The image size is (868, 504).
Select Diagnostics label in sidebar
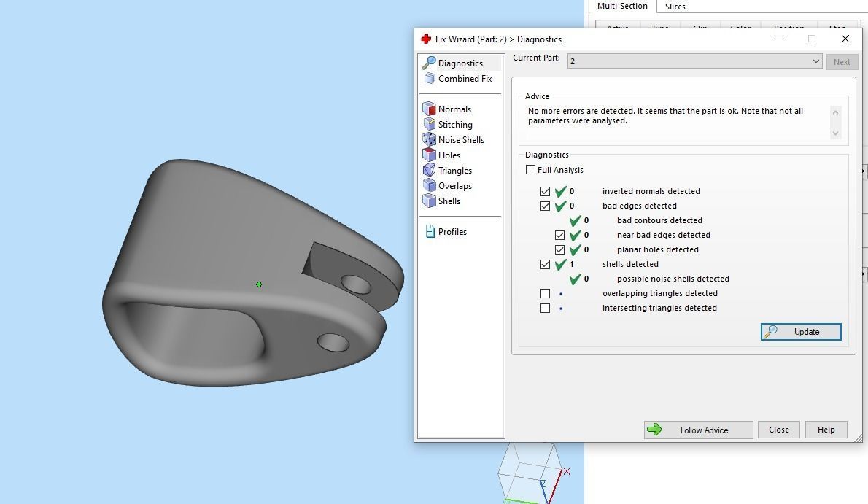[x=460, y=63]
